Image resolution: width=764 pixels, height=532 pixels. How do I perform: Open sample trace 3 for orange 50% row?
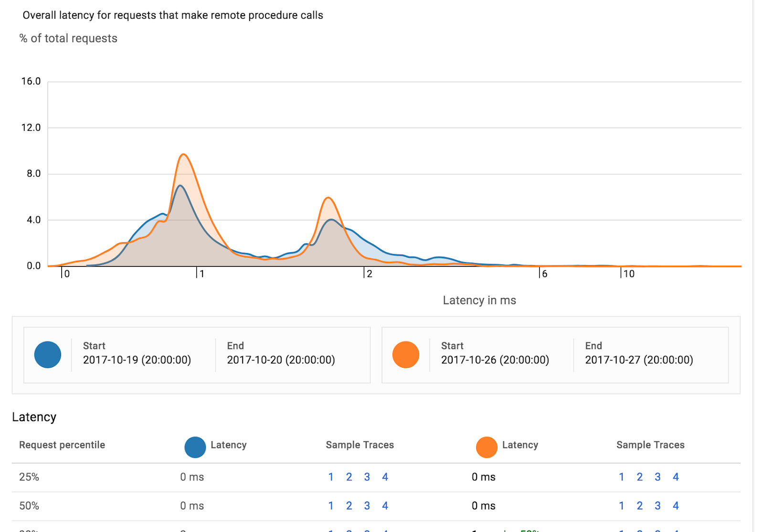pos(658,506)
